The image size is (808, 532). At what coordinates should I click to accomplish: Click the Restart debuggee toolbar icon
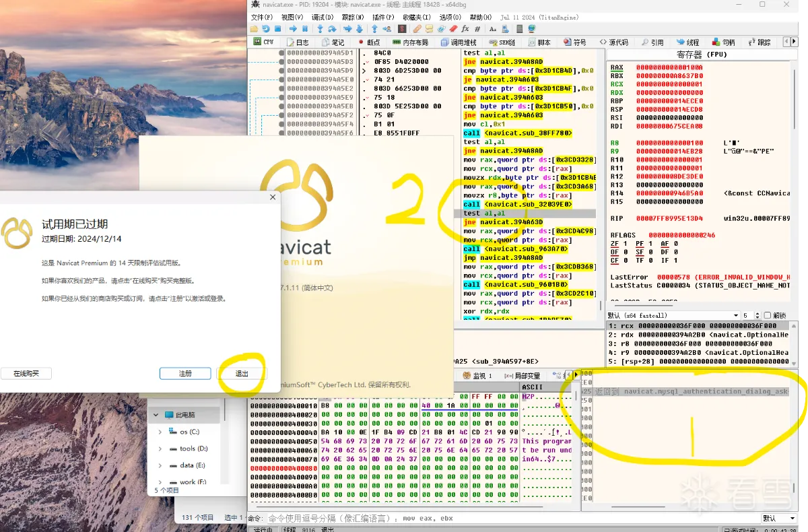point(266,29)
